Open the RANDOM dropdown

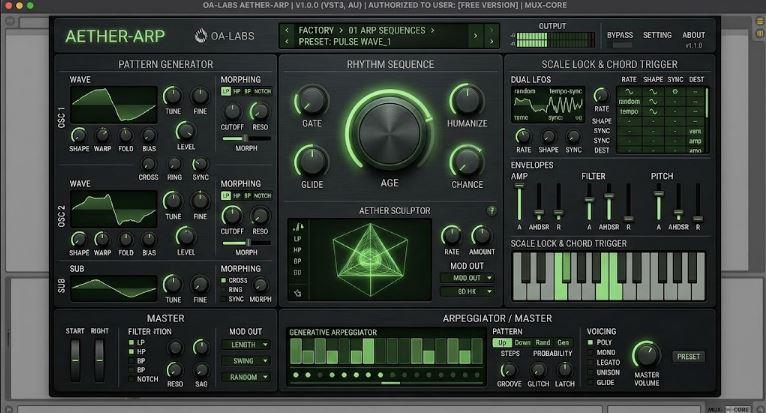246,377
